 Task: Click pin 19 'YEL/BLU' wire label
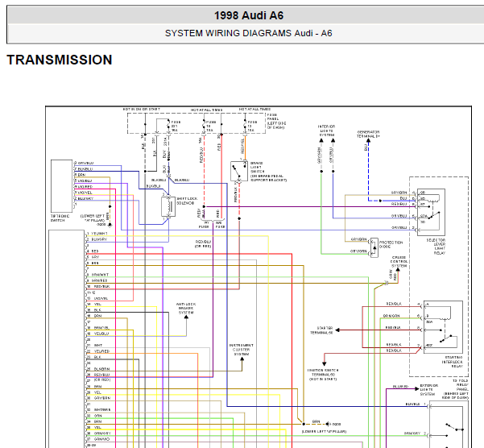click(x=101, y=334)
